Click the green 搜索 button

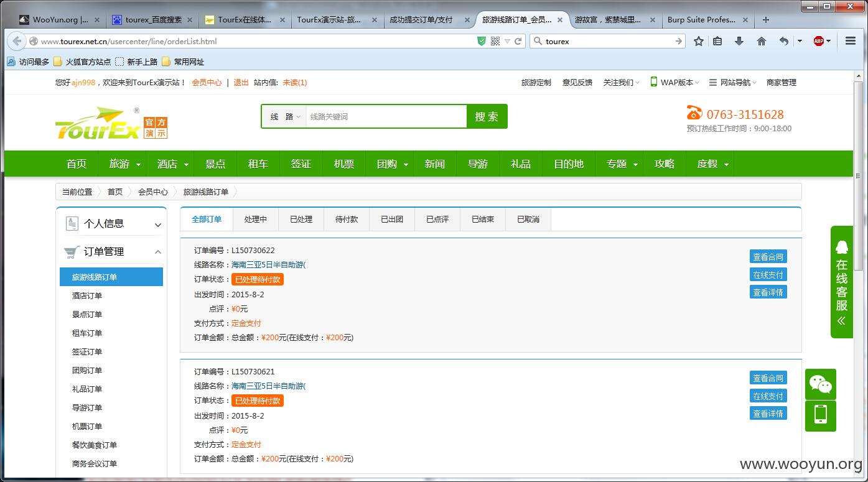tap(487, 116)
